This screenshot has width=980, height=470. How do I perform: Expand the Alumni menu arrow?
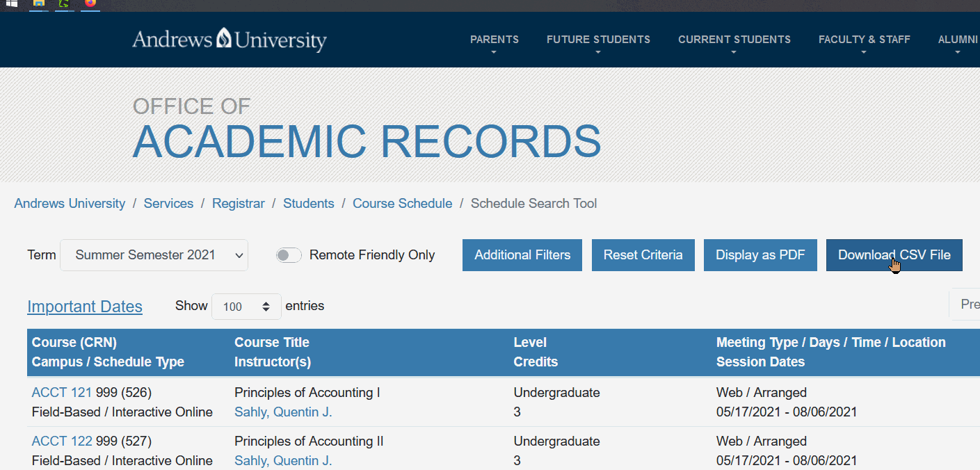[958, 52]
